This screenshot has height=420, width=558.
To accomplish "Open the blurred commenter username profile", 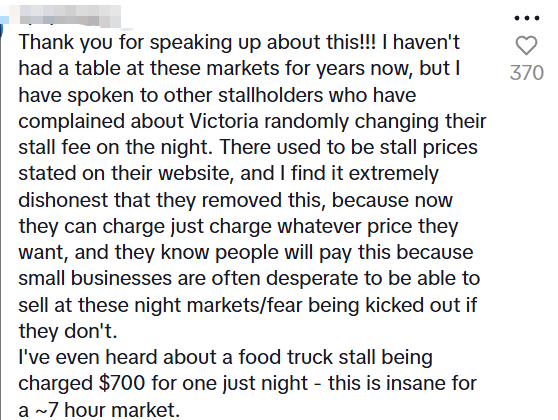I will pyautogui.click(x=69, y=16).
